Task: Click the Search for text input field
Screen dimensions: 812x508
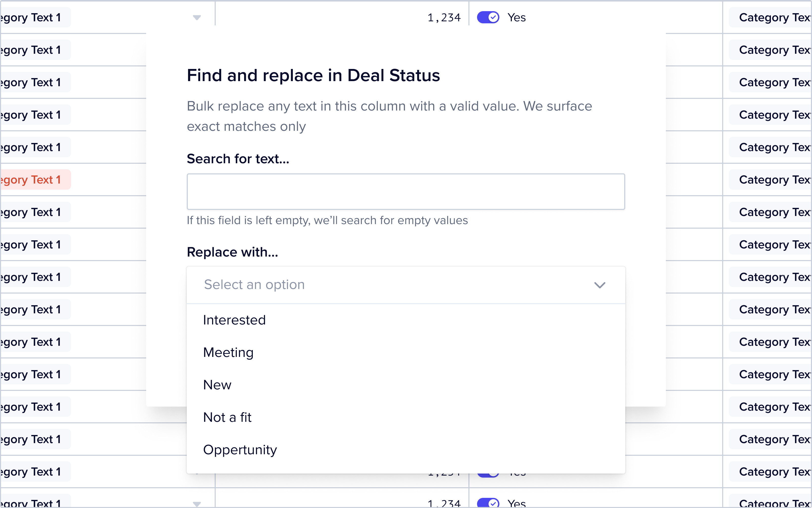Action: (x=405, y=191)
